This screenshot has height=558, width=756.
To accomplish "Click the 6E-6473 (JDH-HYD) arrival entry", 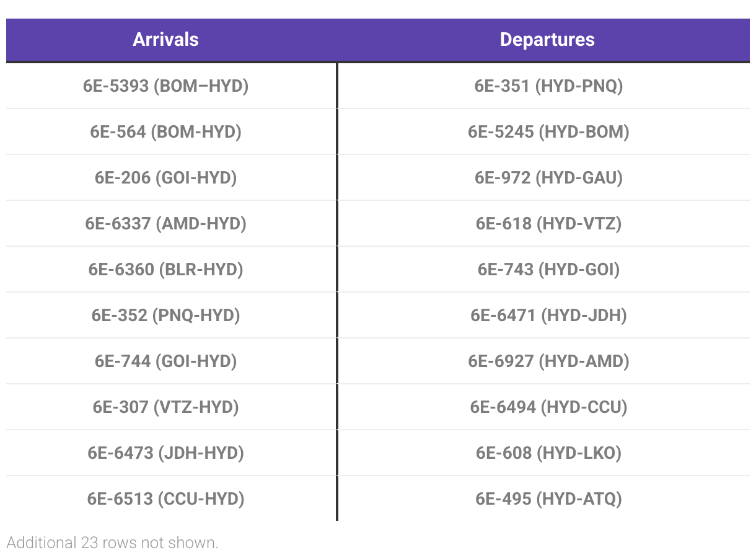I will click(x=165, y=453).
